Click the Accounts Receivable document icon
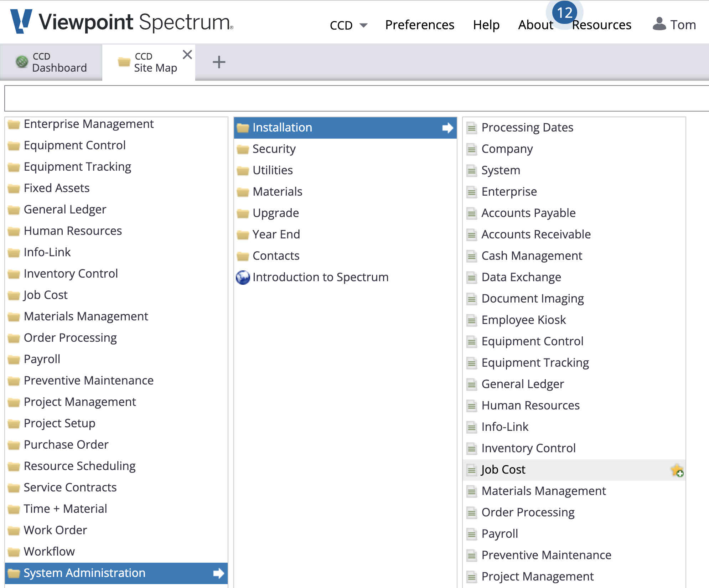The width and height of the screenshot is (709, 588). [472, 235]
